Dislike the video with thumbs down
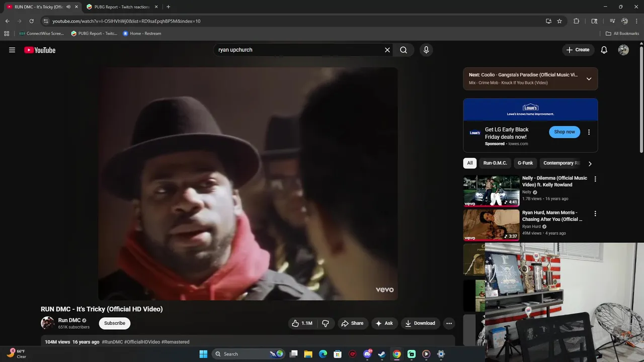644x362 pixels. click(326, 323)
